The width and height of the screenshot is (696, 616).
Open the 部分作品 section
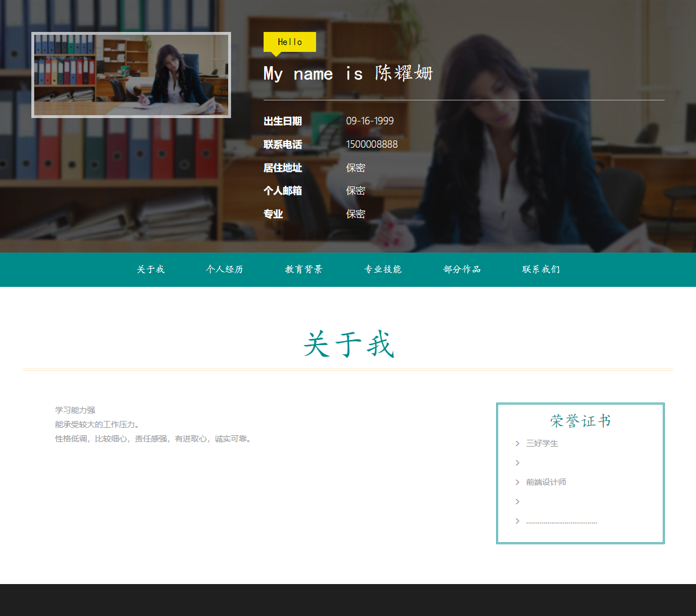click(x=462, y=269)
